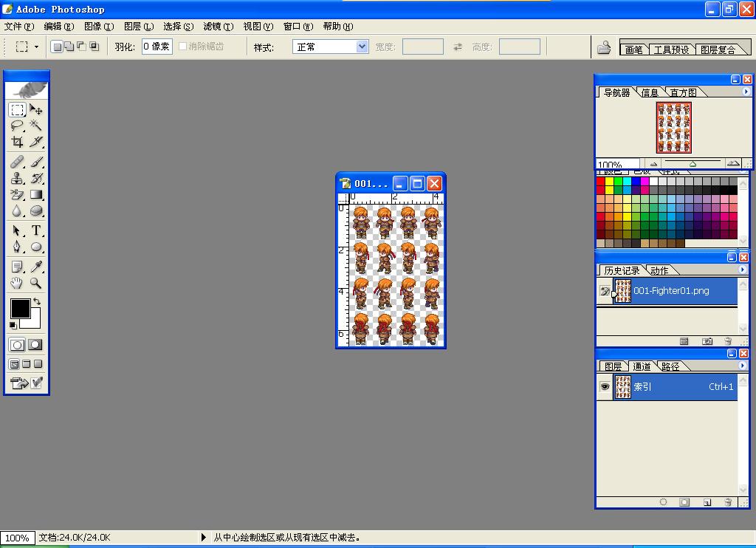
Task: Choose the Type tool
Action: (35, 230)
